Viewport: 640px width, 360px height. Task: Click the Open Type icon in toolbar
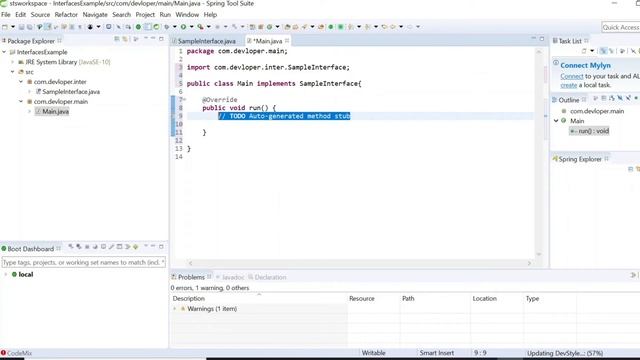pyautogui.click(x=287, y=27)
